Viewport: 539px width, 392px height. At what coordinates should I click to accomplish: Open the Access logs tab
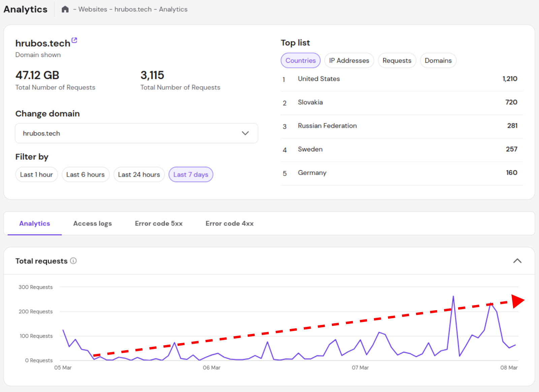93,223
